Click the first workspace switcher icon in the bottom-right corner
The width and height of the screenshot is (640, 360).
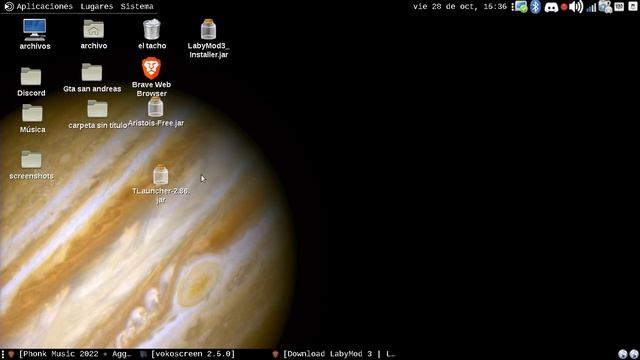tap(622, 354)
